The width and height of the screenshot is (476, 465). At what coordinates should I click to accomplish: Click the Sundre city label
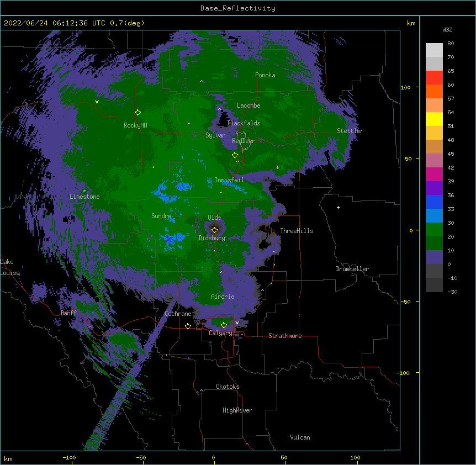[161, 216]
